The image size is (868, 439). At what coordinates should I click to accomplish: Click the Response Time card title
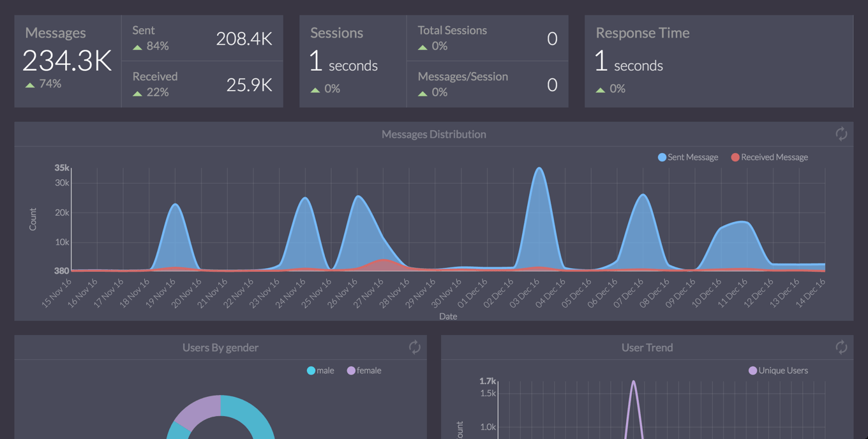(642, 33)
